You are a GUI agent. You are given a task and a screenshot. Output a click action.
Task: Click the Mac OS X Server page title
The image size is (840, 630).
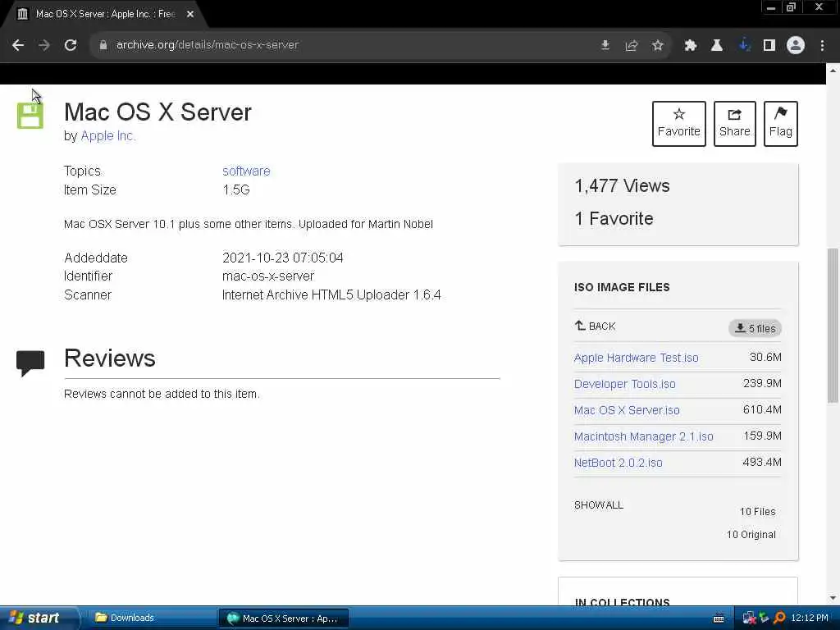pyautogui.click(x=157, y=112)
